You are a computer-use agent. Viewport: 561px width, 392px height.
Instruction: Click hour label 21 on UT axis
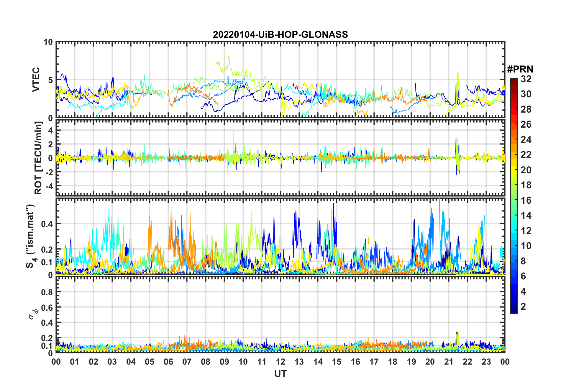coord(449,362)
